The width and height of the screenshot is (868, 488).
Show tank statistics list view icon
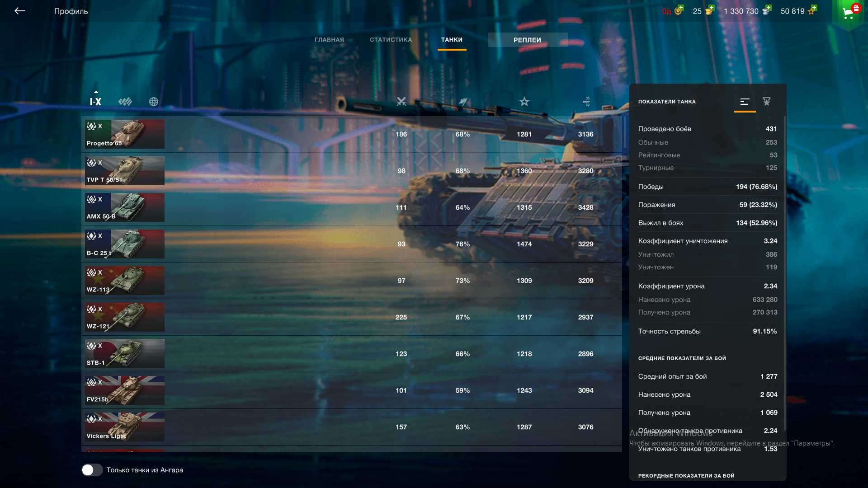(745, 102)
